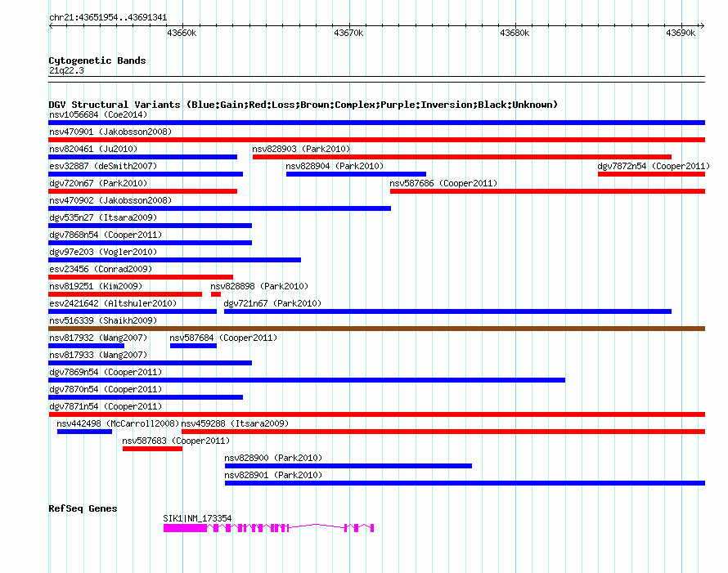The height and width of the screenshot is (573, 728).
Task: Select nsv828904 (Park2010) blue bar
Action: [356, 174]
